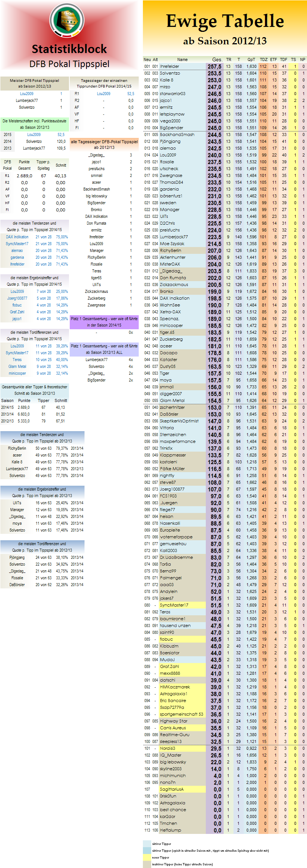Viewport: 307px width, 868px height.
Task: Select 'starwarrior03' in the ranking table
Action: [x=172, y=94]
